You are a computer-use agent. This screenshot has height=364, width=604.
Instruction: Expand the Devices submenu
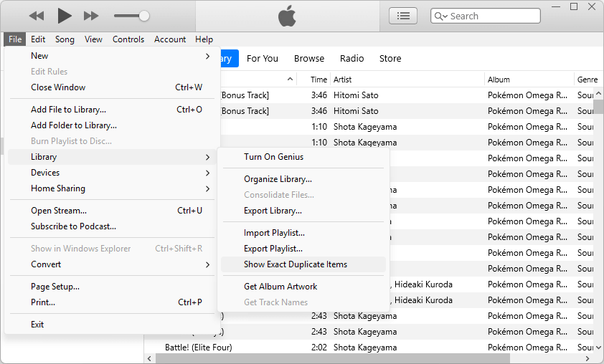(112, 173)
